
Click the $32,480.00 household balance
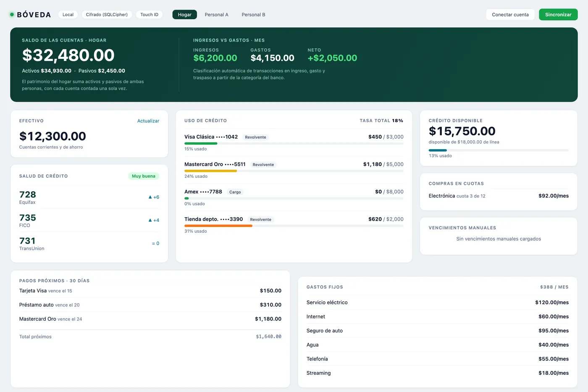(68, 55)
